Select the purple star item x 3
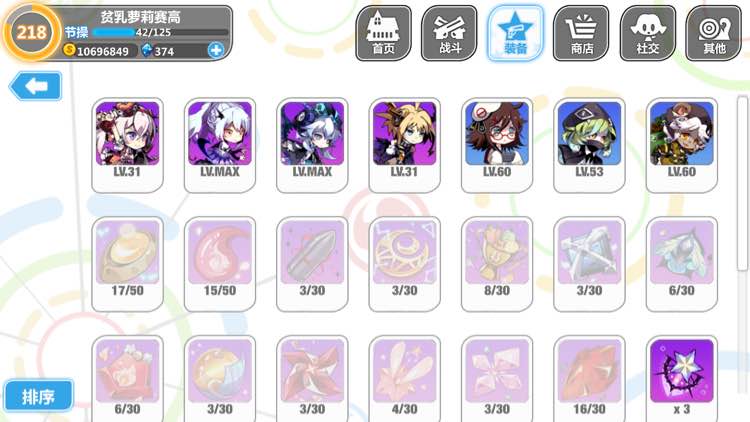 (x=682, y=379)
